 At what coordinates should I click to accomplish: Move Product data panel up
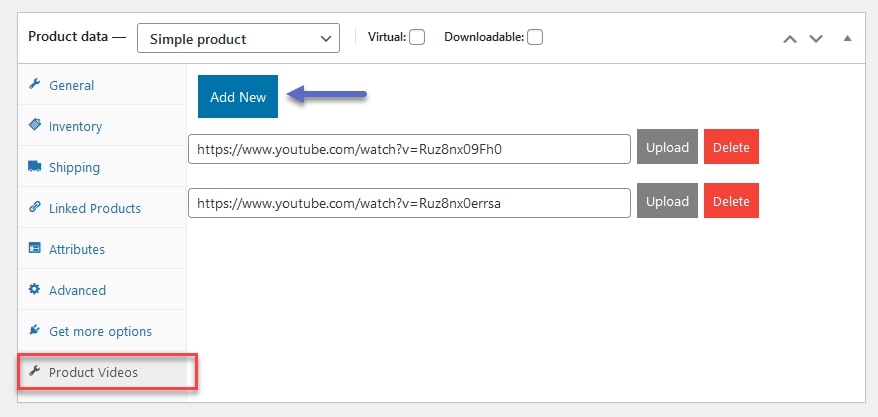(790, 39)
